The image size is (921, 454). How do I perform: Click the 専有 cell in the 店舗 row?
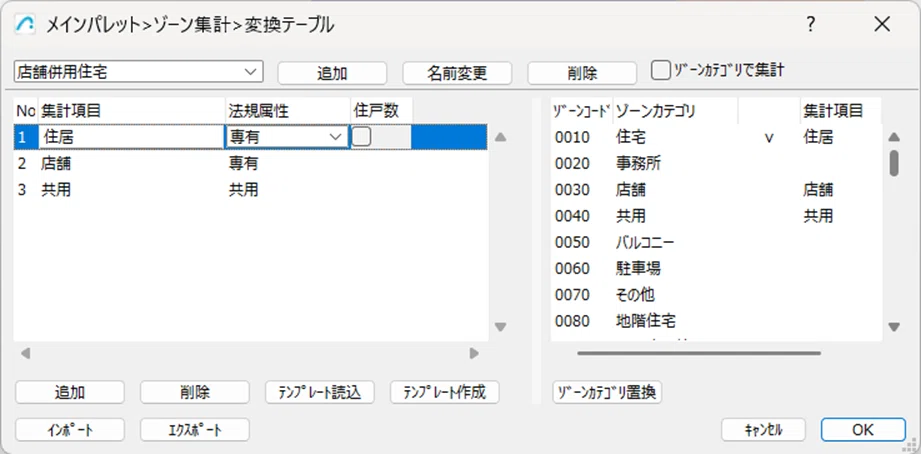coord(243,164)
